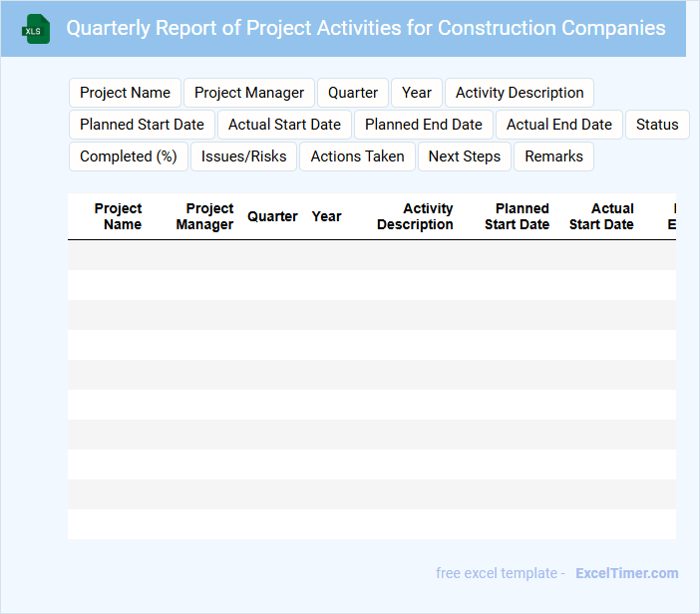Viewport: 700px width, 614px height.
Task: Click the Year tag button
Action: click(x=417, y=93)
